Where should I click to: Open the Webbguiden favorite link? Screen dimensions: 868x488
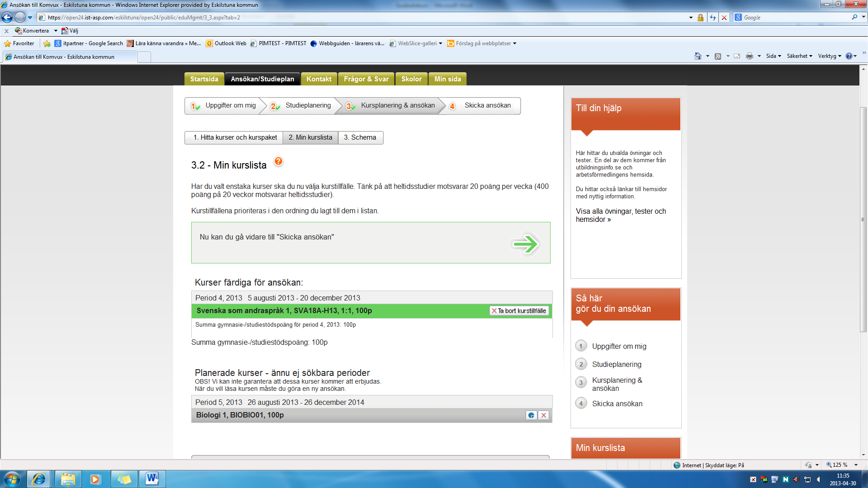[347, 43]
